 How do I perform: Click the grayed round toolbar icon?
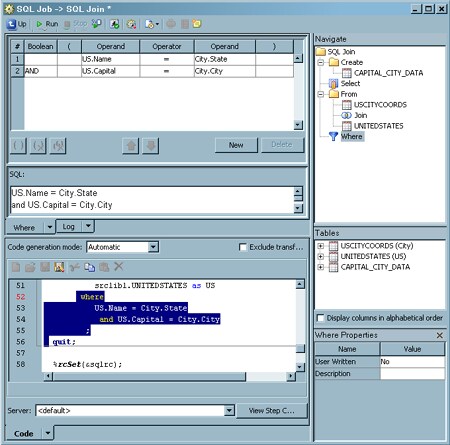pyautogui.click(x=171, y=24)
